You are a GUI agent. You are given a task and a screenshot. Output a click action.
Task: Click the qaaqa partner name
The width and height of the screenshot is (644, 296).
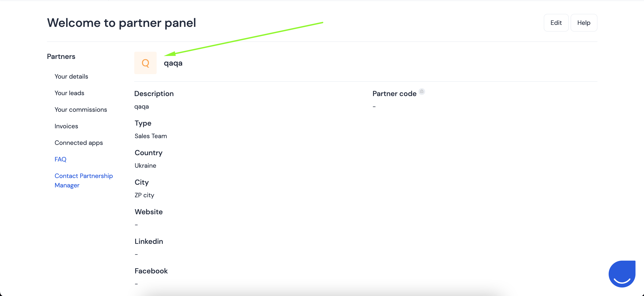[x=173, y=63]
